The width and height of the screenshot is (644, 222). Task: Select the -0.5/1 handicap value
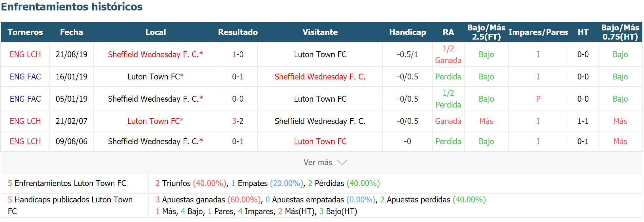(x=408, y=55)
